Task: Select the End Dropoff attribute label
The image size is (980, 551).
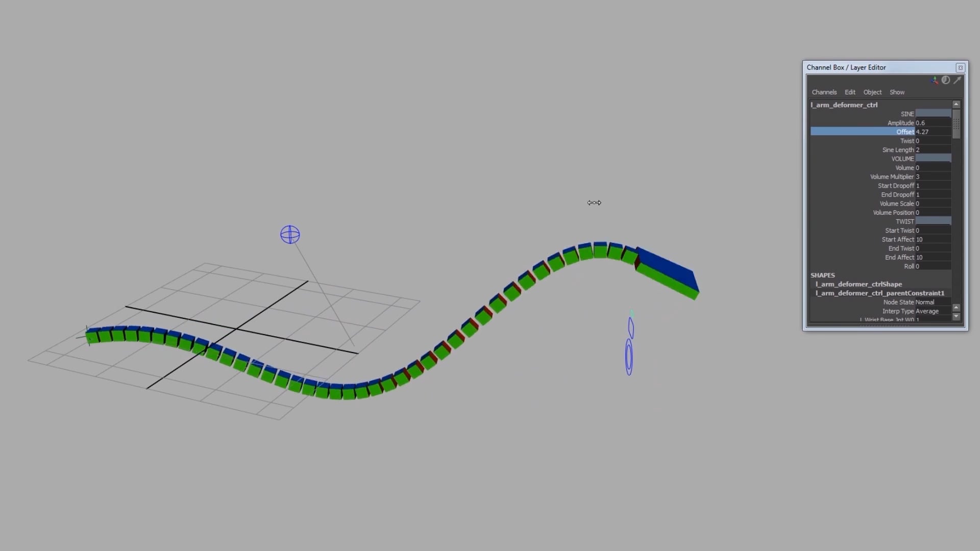Action: [x=897, y=195]
